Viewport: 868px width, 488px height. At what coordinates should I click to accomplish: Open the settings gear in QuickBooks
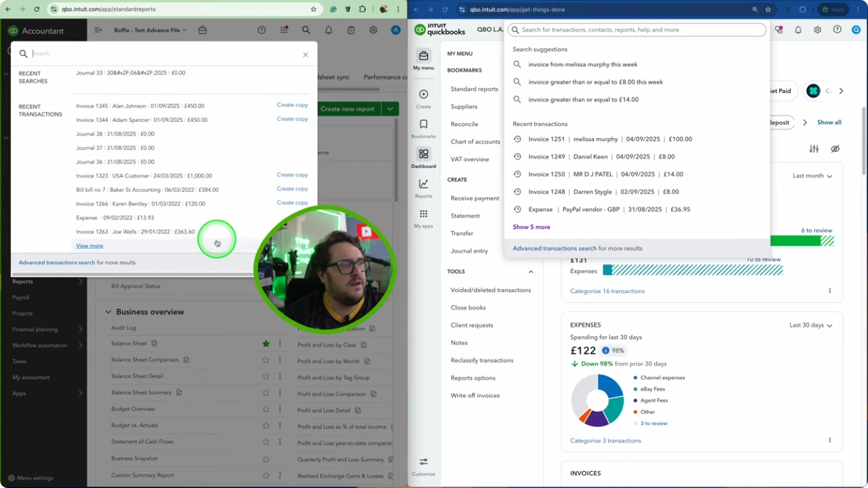click(x=817, y=29)
